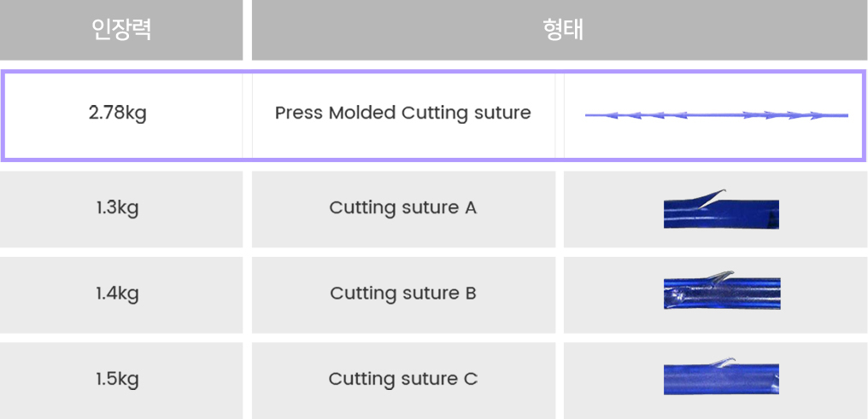Click the Press Molded Cutting suture label
This screenshot has width=868, height=419.
(403, 113)
